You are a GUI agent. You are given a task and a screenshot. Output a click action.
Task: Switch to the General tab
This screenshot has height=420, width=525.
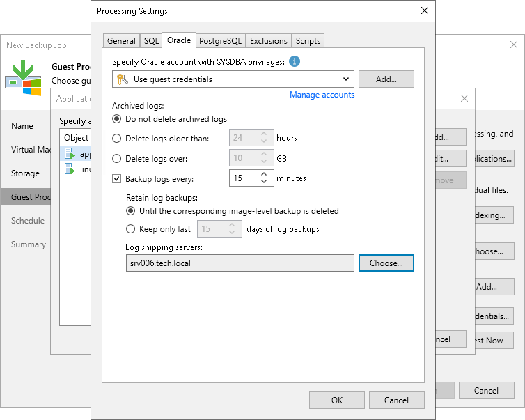pos(121,41)
